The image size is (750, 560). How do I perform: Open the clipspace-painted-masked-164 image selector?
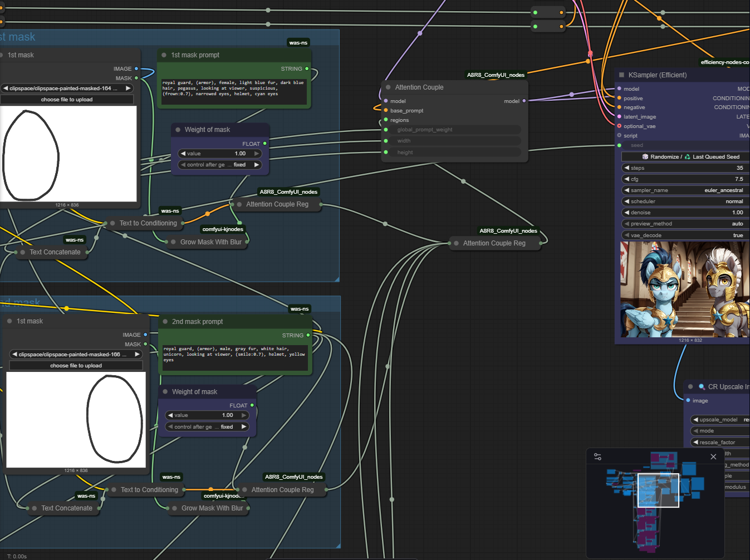[67, 89]
